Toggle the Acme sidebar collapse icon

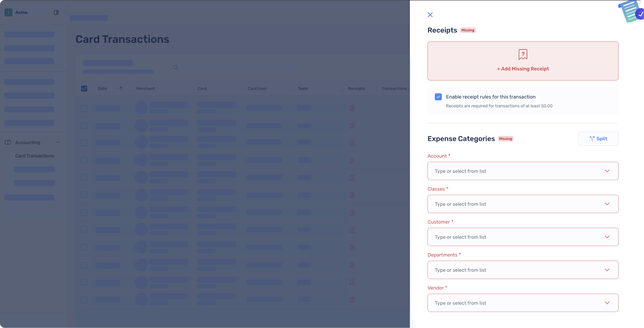tap(56, 13)
